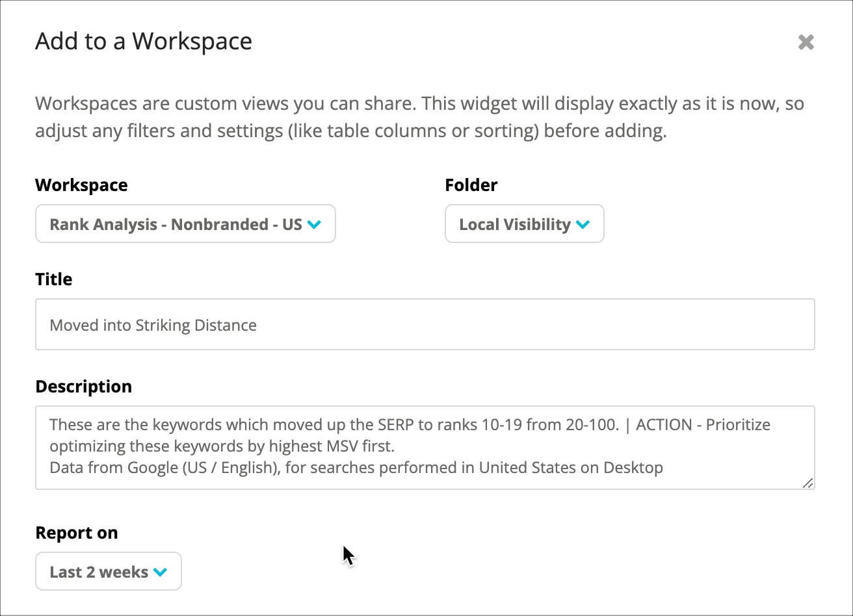This screenshot has height=616, width=853.
Task: Click the Add to a Workspace heading
Action: (x=144, y=42)
